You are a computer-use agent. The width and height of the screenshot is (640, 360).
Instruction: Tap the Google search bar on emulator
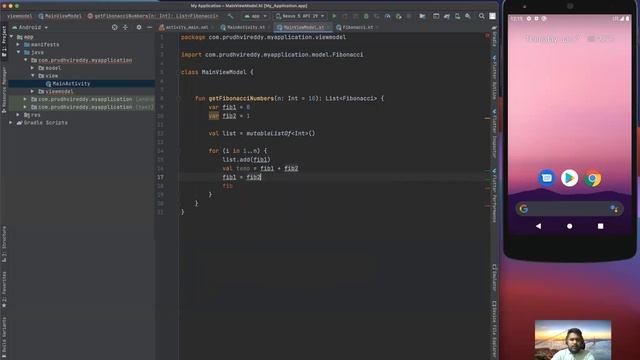pyautogui.click(x=569, y=209)
